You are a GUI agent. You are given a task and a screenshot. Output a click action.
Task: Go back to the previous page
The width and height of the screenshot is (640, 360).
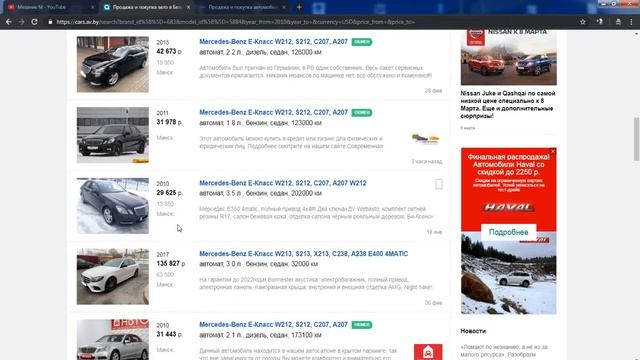pyautogui.click(x=9, y=22)
